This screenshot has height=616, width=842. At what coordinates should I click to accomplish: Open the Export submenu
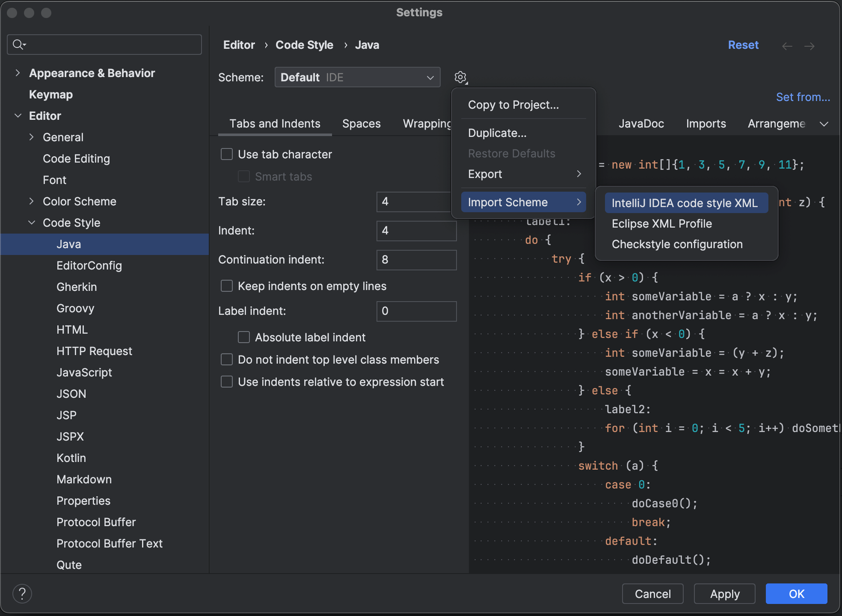tap(524, 174)
